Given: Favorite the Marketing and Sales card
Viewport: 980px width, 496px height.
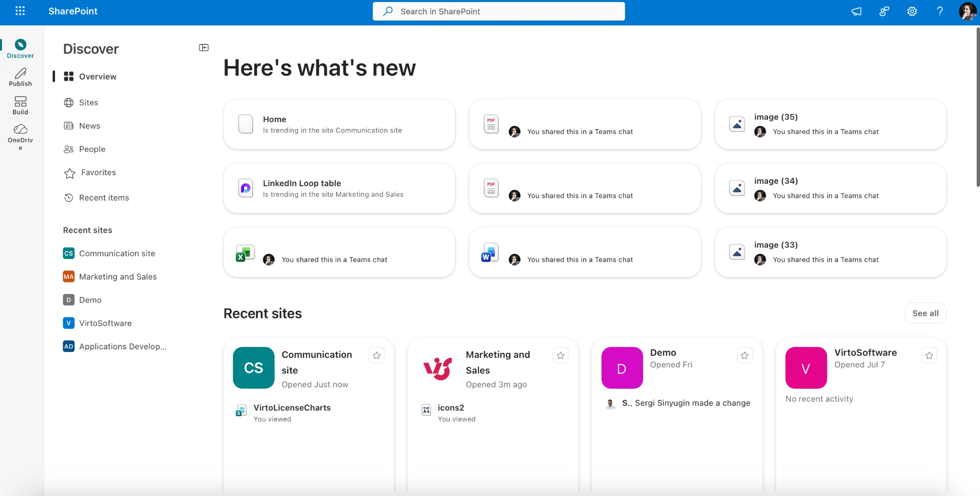Looking at the screenshot, I should [561, 355].
